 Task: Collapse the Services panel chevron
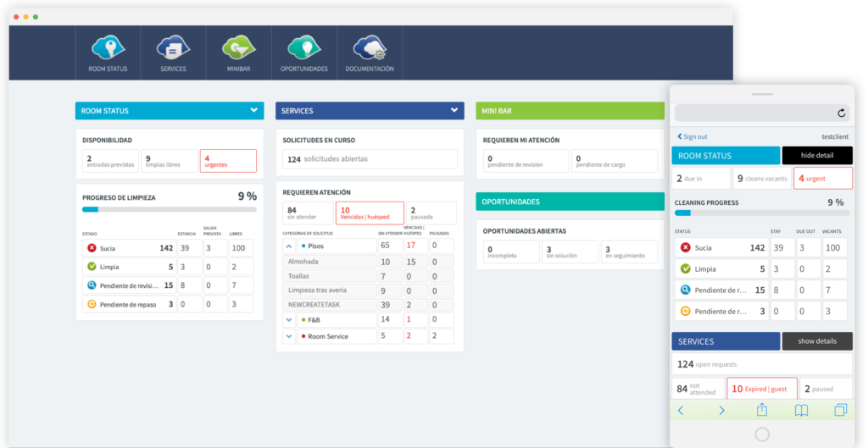(454, 110)
